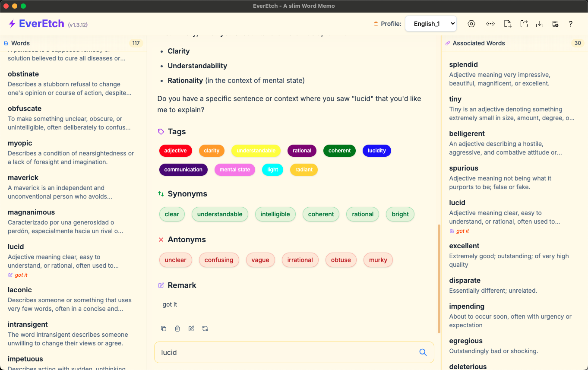Viewport: 588px width, 370px height.
Task: Click the 'coherent' synonym chip
Action: tap(321, 214)
